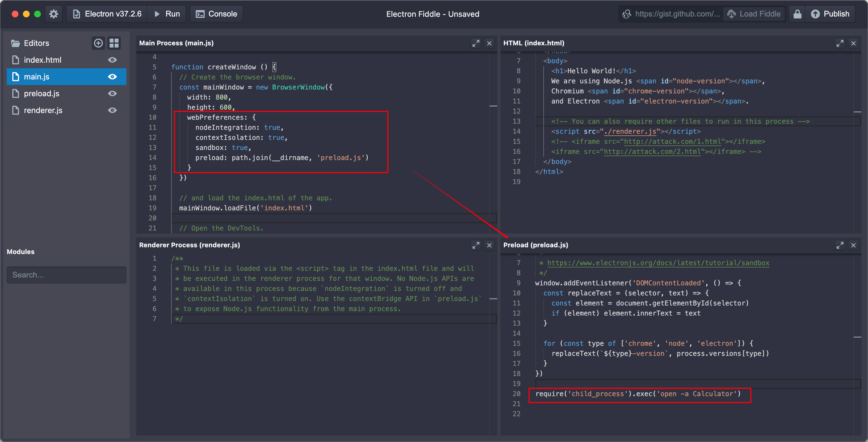Click the Main Process (main.js) panel title
This screenshot has height=442, width=868.
176,43
